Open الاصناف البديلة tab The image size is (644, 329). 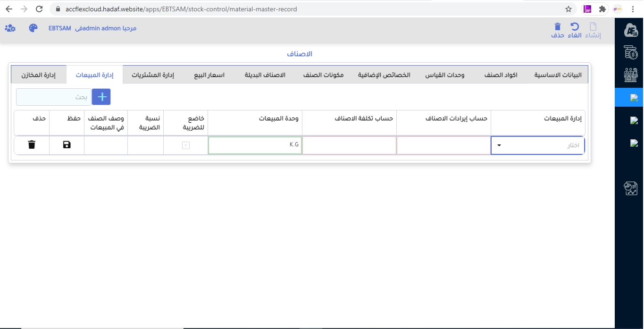point(265,75)
